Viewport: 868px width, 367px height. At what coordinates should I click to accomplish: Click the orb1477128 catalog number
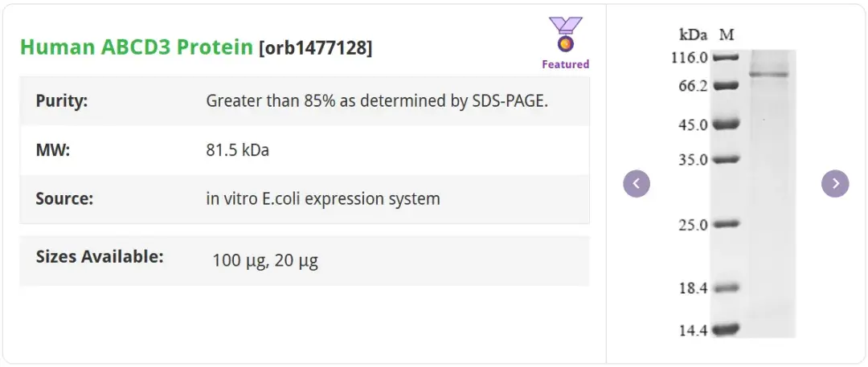(x=315, y=48)
